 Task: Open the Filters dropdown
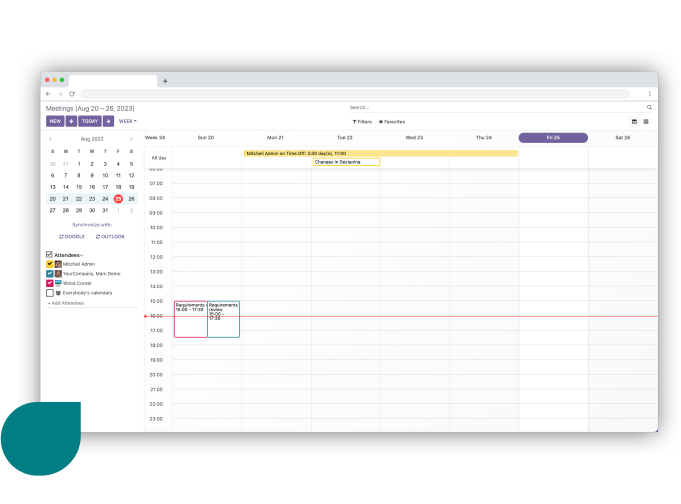pos(362,121)
